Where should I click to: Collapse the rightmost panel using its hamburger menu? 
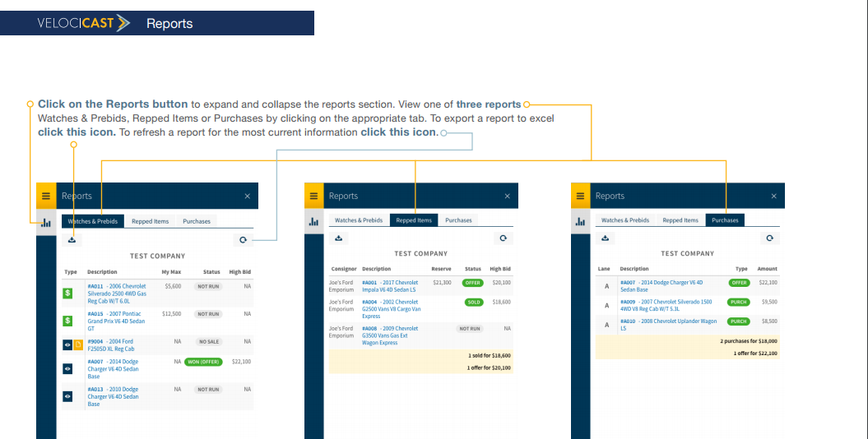580,196
